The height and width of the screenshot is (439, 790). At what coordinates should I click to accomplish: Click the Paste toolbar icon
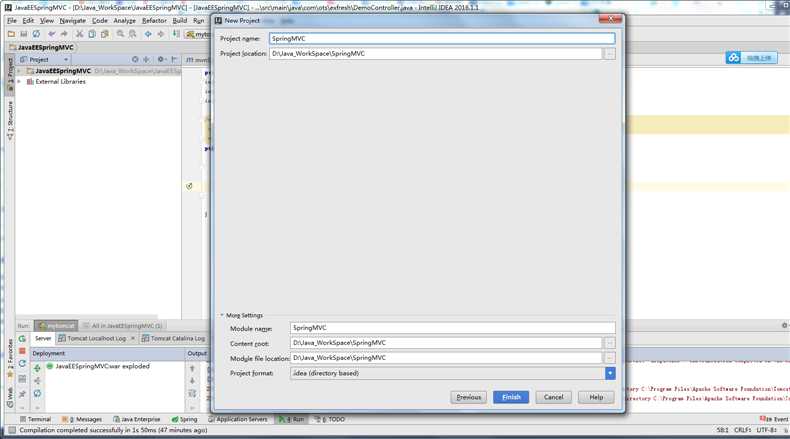coord(104,34)
